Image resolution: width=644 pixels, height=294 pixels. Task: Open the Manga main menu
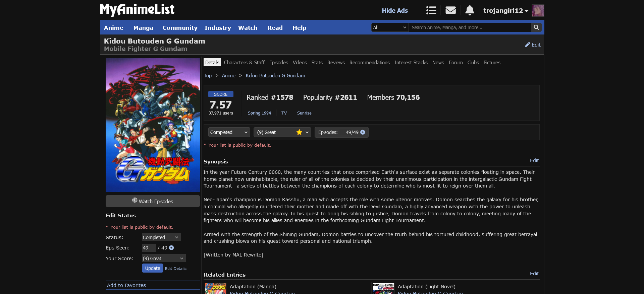(x=143, y=28)
